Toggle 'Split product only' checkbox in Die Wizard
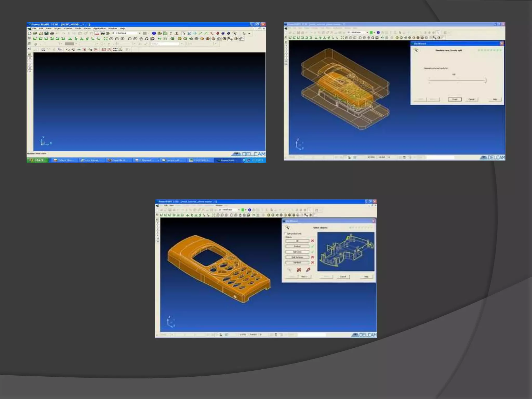 pos(285,234)
